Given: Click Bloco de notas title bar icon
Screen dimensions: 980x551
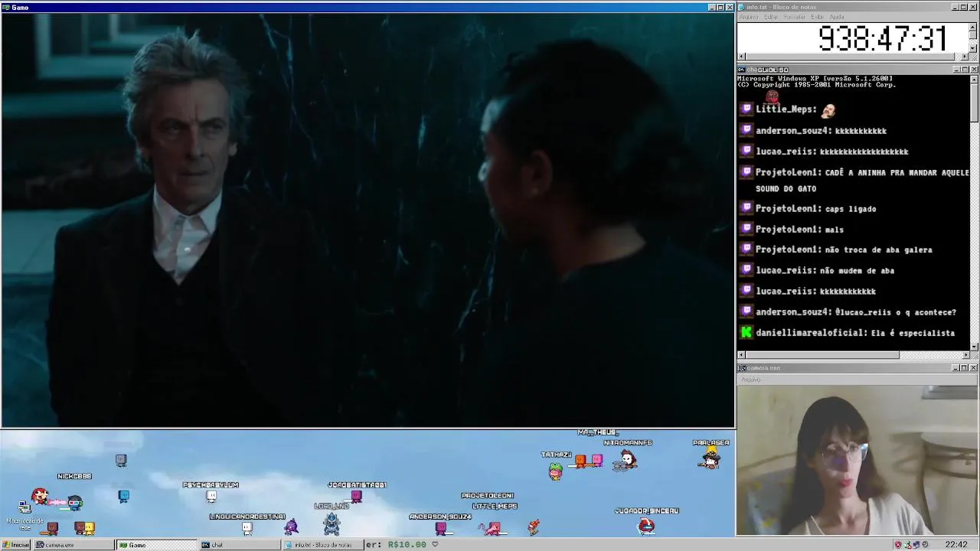Looking at the screenshot, I should [742, 7].
